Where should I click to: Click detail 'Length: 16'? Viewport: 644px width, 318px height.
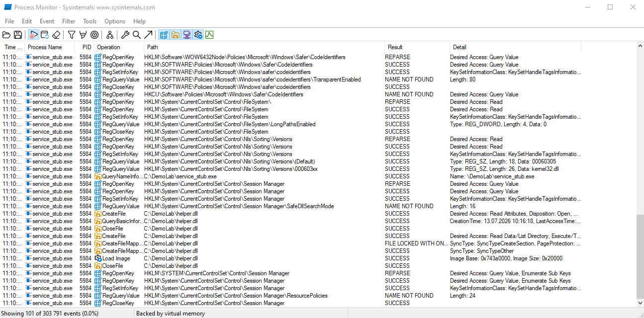tap(462, 206)
